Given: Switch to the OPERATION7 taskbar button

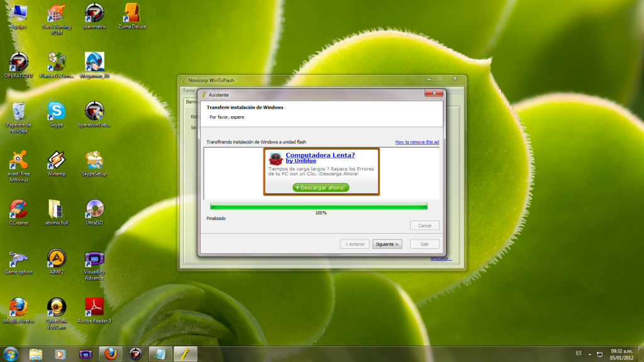Looking at the screenshot, I should pos(135,354).
